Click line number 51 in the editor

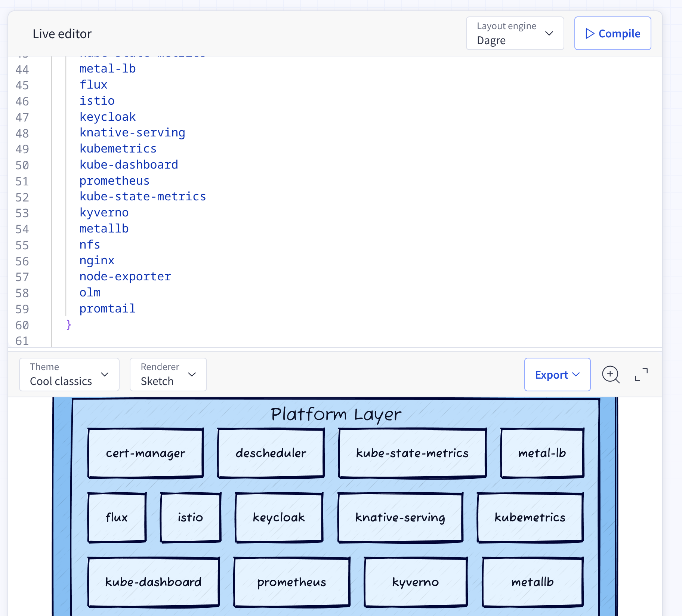pos(22,181)
